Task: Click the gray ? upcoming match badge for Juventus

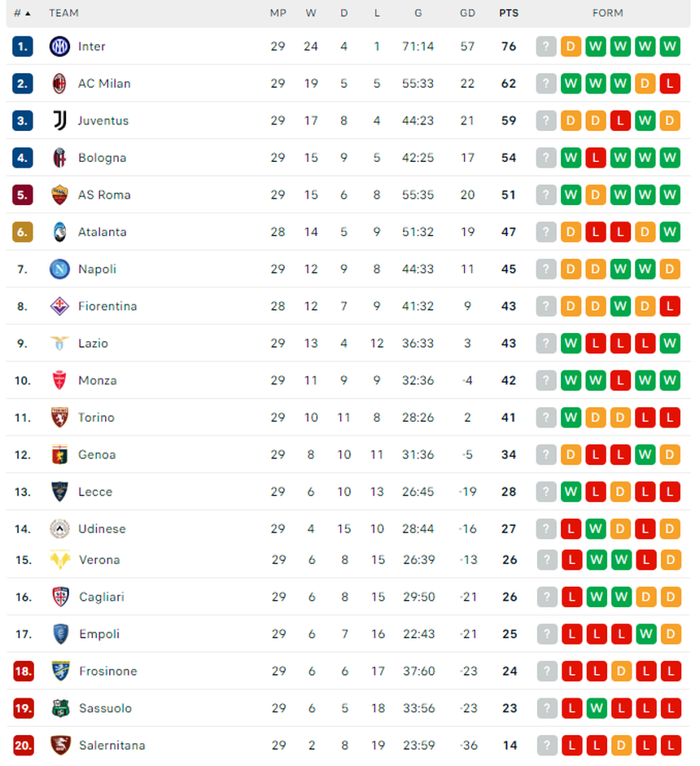Action: [545, 120]
